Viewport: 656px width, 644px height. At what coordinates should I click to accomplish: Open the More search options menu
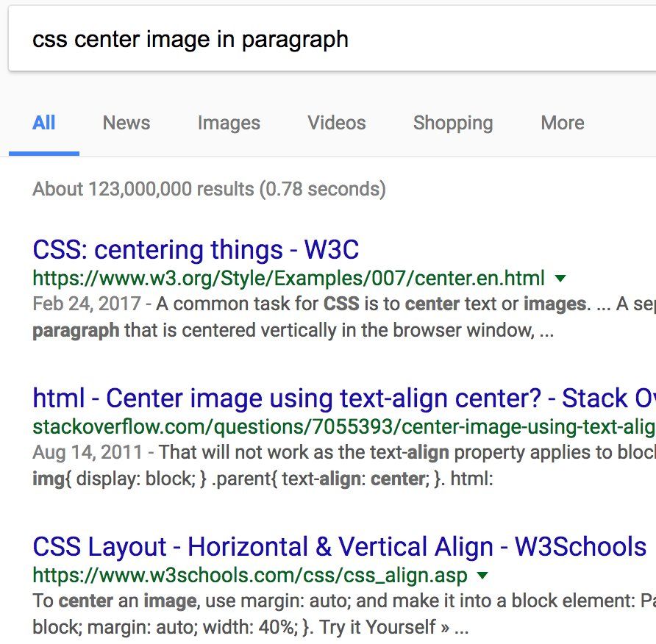[x=563, y=123]
